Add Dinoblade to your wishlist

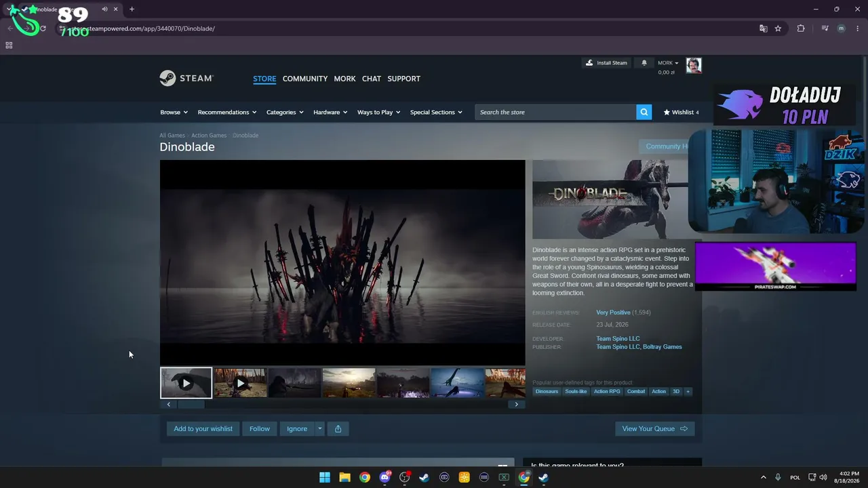click(x=203, y=428)
